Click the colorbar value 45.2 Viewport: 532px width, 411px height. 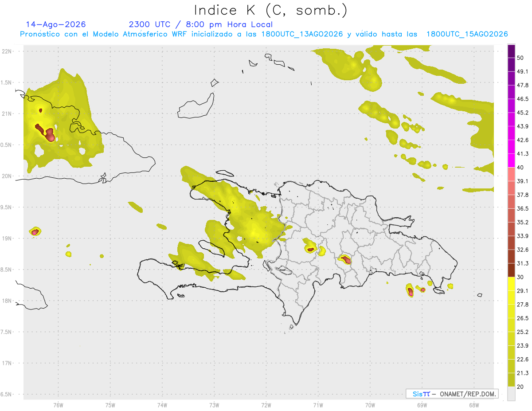coord(523,113)
